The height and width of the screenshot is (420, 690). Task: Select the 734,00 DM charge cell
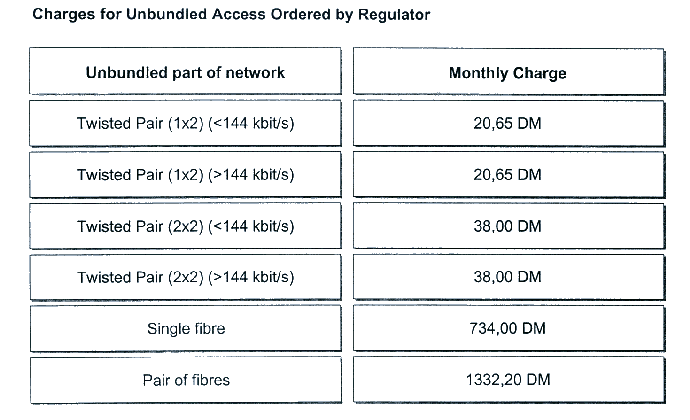[509, 328]
